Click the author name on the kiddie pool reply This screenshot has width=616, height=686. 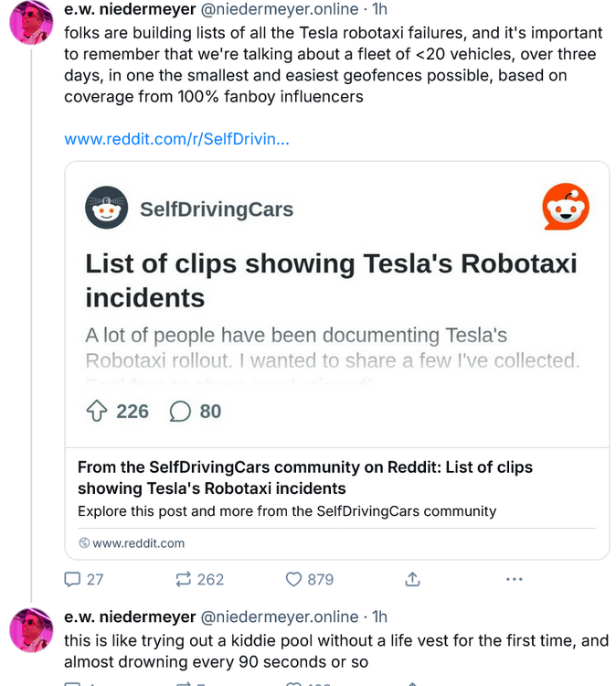click(x=130, y=616)
